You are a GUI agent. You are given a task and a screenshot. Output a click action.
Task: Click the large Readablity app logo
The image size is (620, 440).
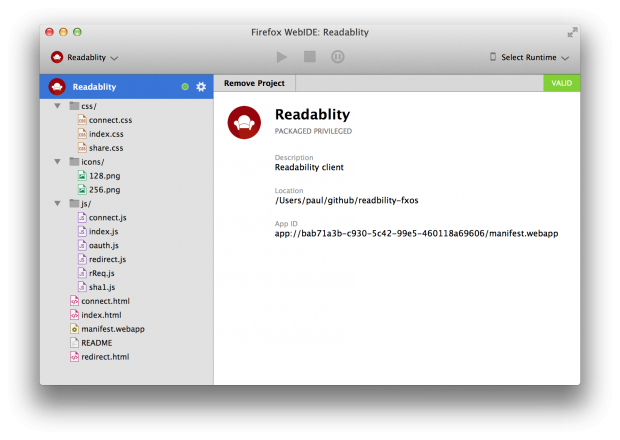pyautogui.click(x=244, y=123)
